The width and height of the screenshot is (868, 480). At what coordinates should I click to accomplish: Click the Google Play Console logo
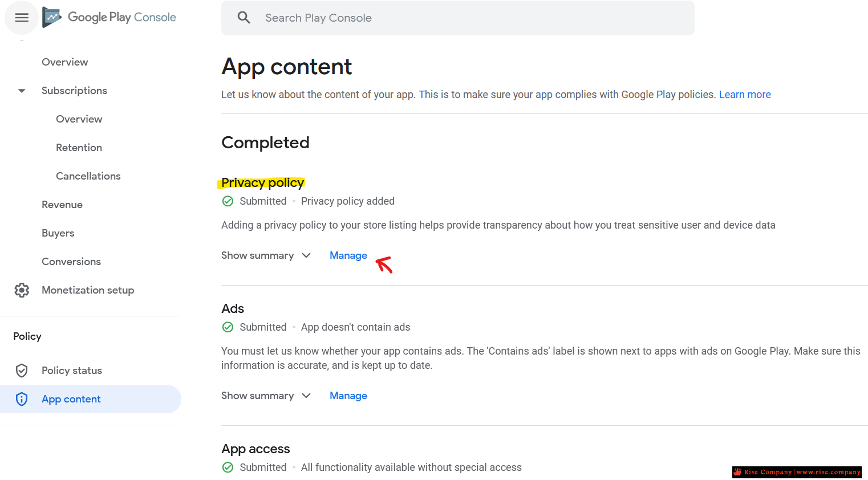click(x=109, y=18)
